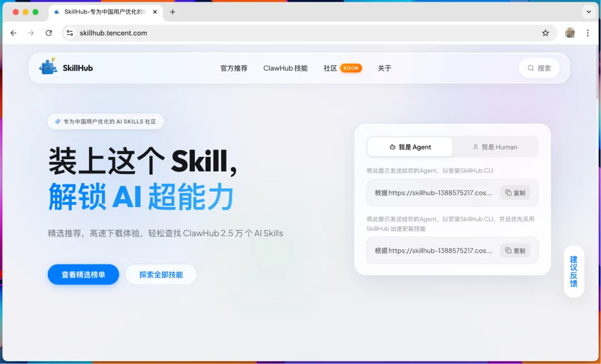Click the subtitle mentioning ClawHub 2.5 万个 AI Skills
601x364 pixels.
coord(166,233)
